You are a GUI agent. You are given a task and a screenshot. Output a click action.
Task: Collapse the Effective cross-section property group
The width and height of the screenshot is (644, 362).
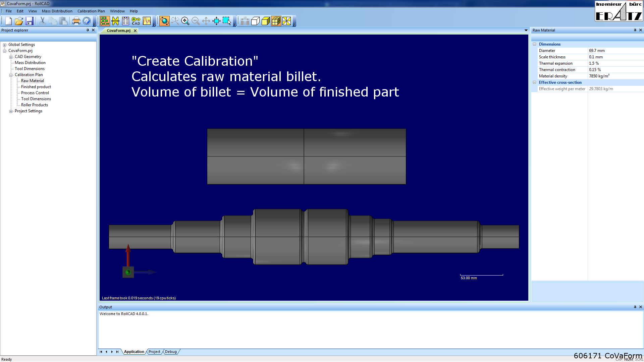click(535, 82)
